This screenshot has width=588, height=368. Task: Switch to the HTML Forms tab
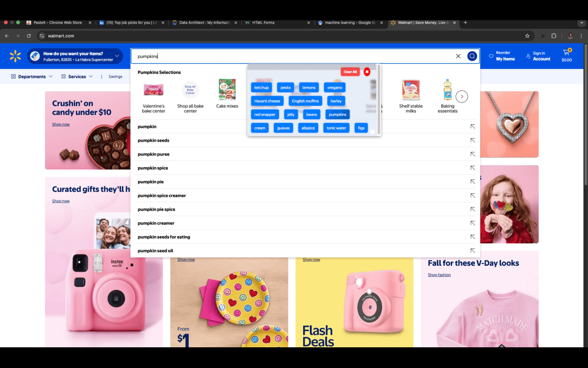click(263, 23)
